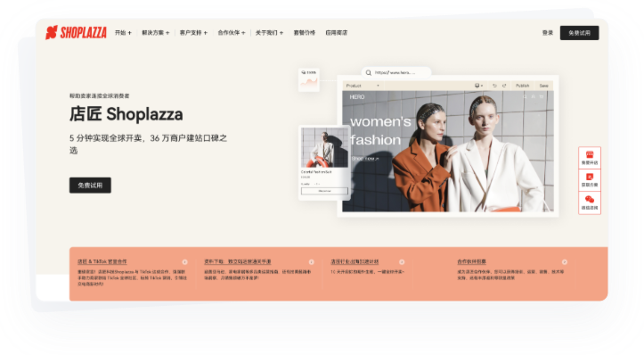
Task: Expand the 合作伙伴 navigation menu
Action: tap(232, 32)
